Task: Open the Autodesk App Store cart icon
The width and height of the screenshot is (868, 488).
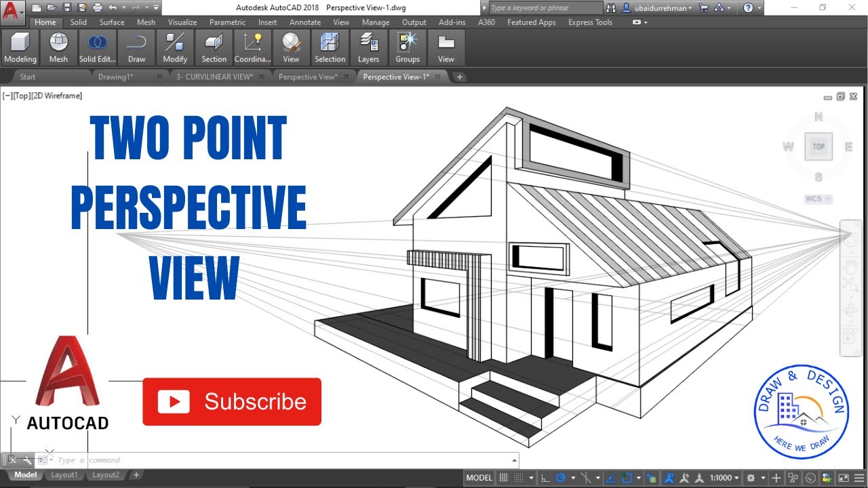Action: (703, 8)
